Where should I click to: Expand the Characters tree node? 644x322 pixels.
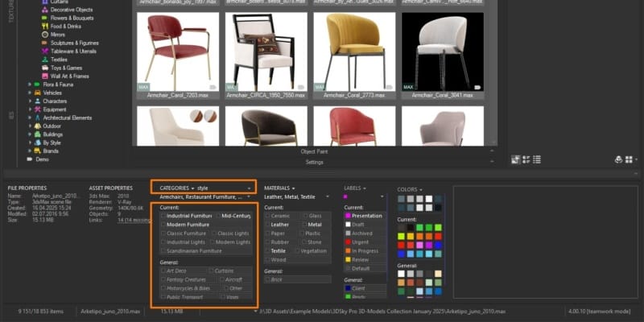30,101
